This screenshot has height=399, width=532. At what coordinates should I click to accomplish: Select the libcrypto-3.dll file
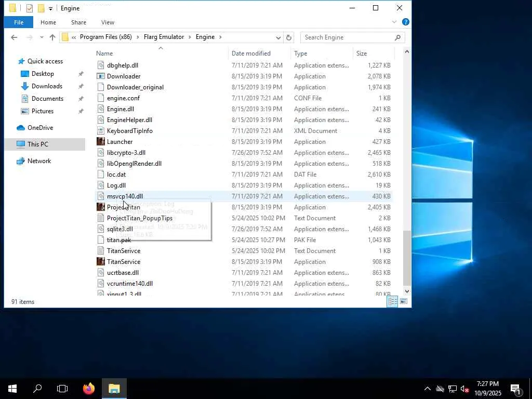(x=244, y=153)
